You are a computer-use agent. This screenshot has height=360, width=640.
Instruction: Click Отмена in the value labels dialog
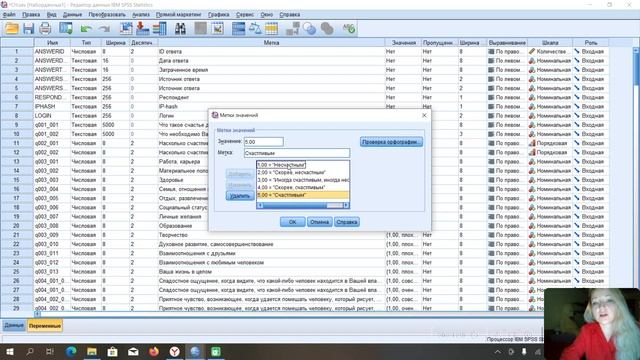[x=319, y=222]
